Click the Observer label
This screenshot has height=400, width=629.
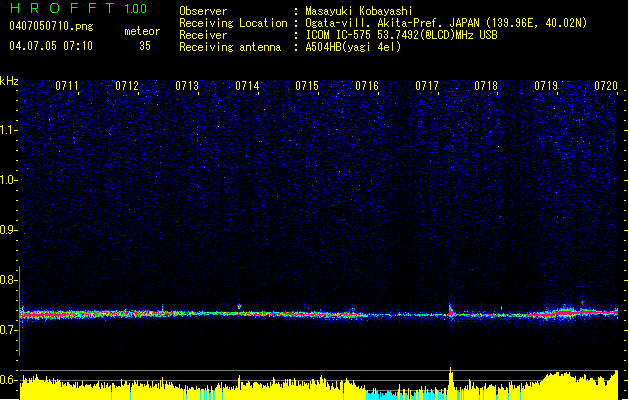(x=203, y=11)
